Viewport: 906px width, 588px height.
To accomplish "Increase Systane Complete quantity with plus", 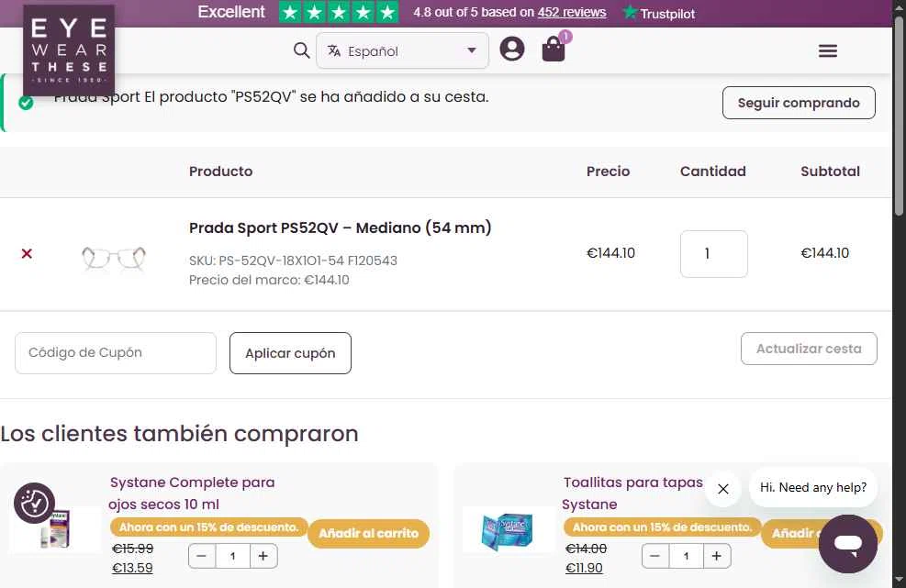I will click(x=263, y=556).
